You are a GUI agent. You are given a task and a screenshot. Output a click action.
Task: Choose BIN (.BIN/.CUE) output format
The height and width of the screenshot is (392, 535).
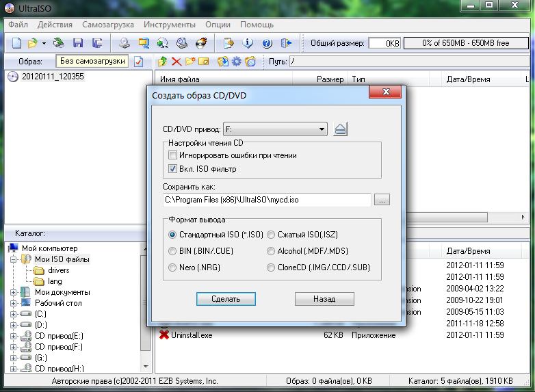172,251
